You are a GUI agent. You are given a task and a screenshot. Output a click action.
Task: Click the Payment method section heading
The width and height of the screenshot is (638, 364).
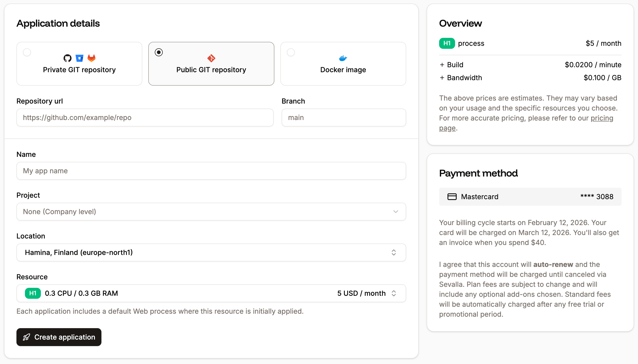pyautogui.click(x=478, y=173)
